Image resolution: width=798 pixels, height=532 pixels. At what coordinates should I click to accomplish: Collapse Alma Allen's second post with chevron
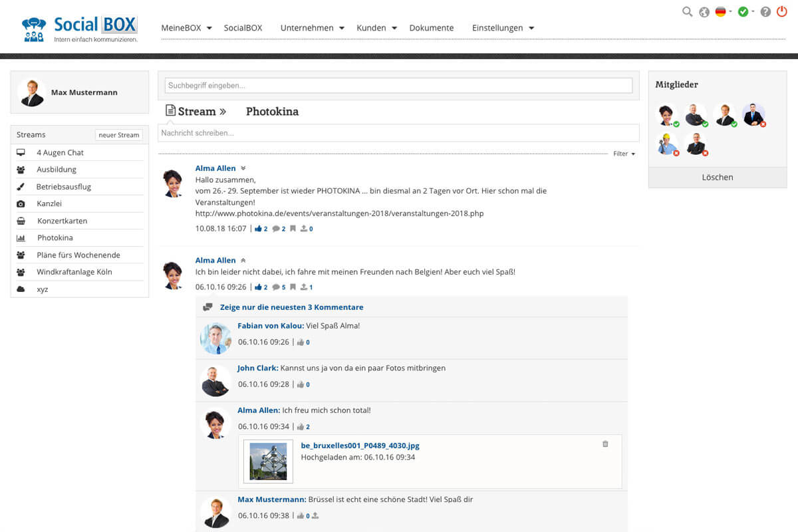pos(243,260)
